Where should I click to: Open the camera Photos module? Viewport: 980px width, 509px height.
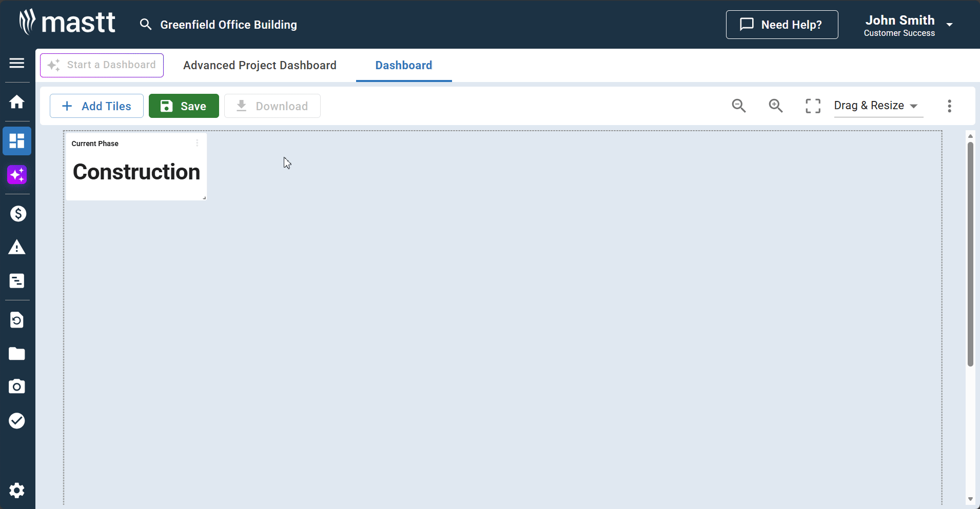point(17,386)
